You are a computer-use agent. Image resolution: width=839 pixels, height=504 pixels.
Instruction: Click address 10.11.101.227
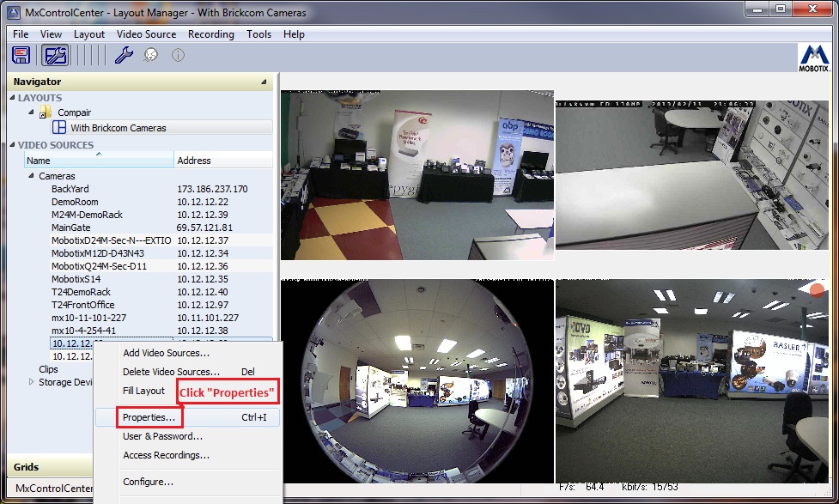pyautogui.click(x=208, y=318)
